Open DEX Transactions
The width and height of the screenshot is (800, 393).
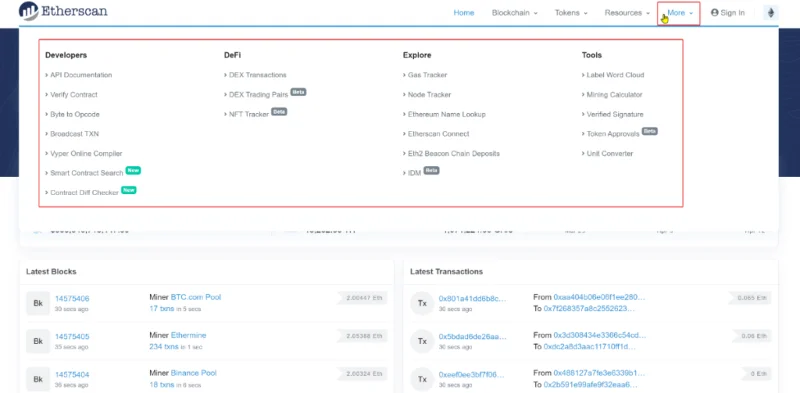(258, 75)
